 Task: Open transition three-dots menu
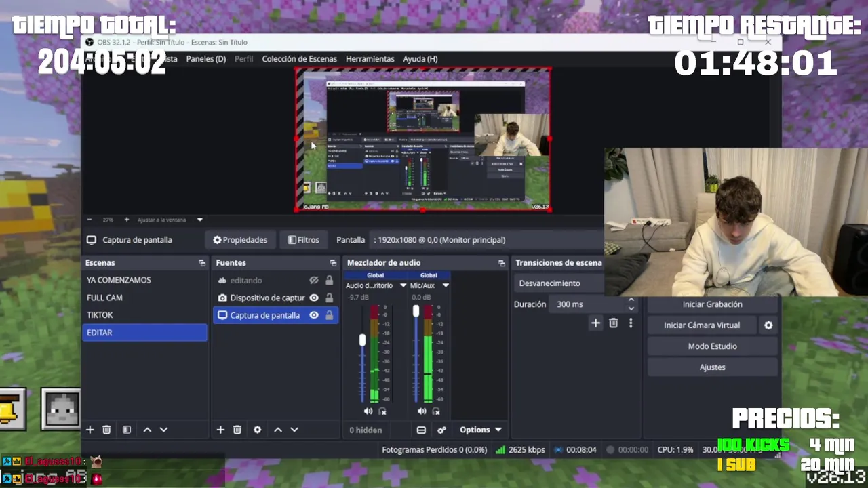click(631, 323)
